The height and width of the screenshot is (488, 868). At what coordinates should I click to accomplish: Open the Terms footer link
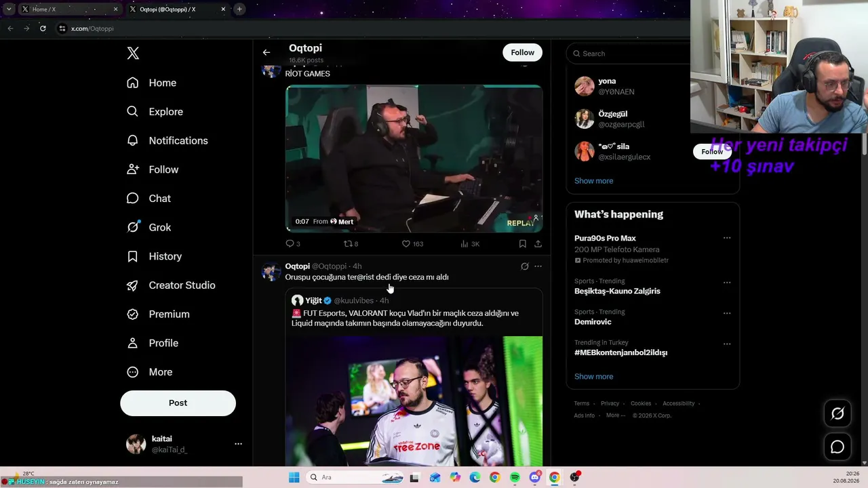pyautogui.click(x=582, y=404)
